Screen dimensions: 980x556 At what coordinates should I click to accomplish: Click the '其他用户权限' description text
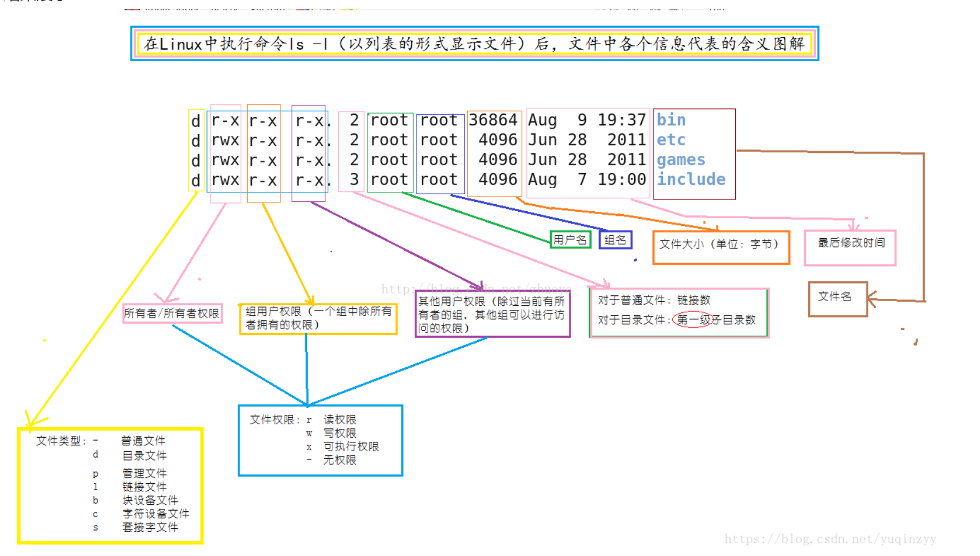[x=491, y=315]
